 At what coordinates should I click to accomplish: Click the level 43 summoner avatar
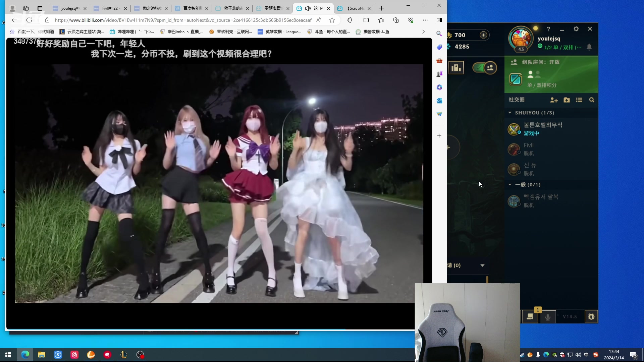[521, 39]
